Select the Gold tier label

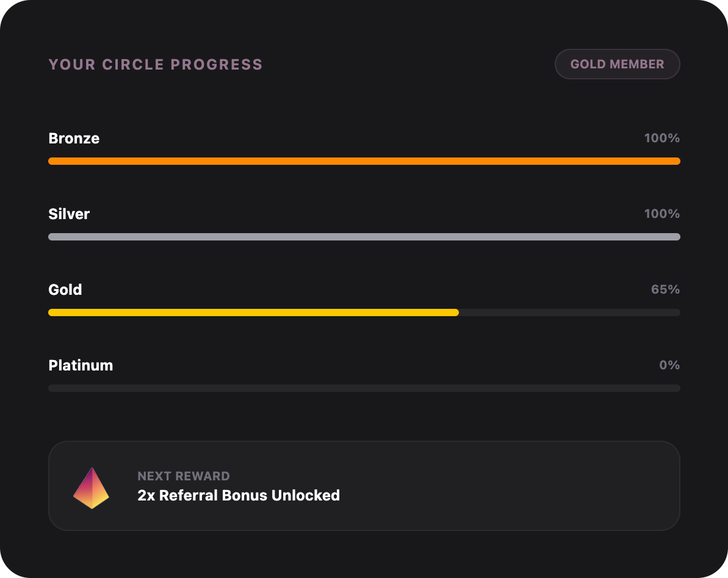click(65, 290)
